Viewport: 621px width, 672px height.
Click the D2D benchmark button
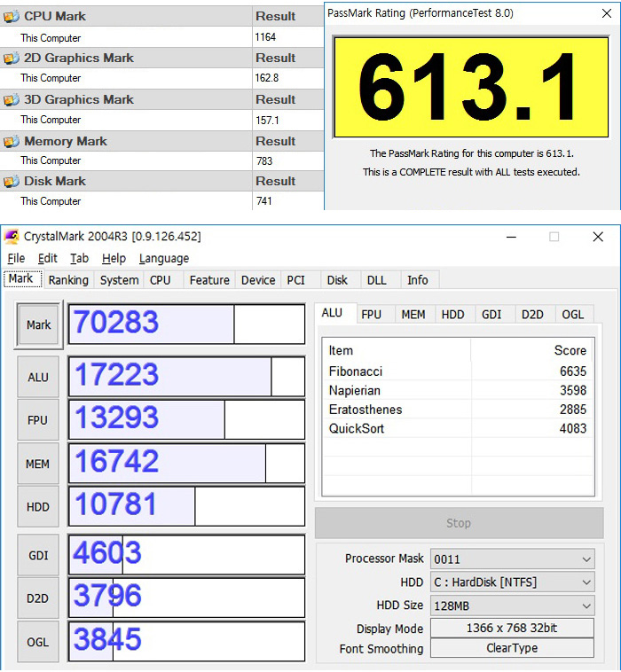tap(38, 598)
